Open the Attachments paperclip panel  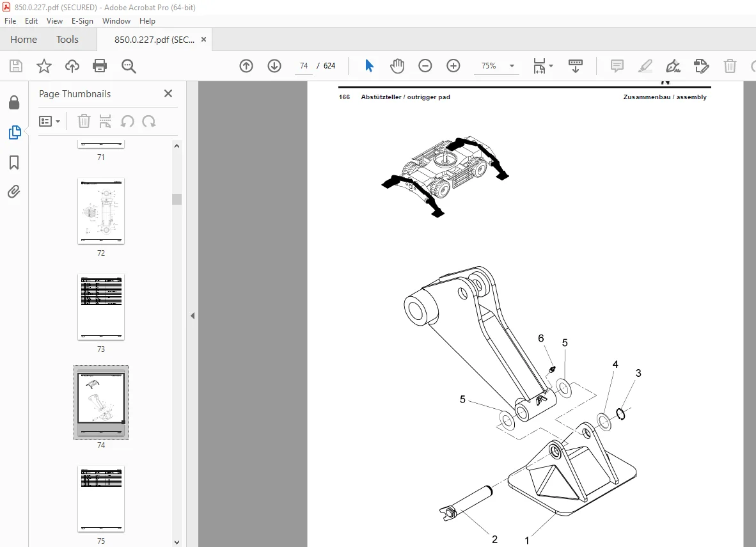click(14, 192)
